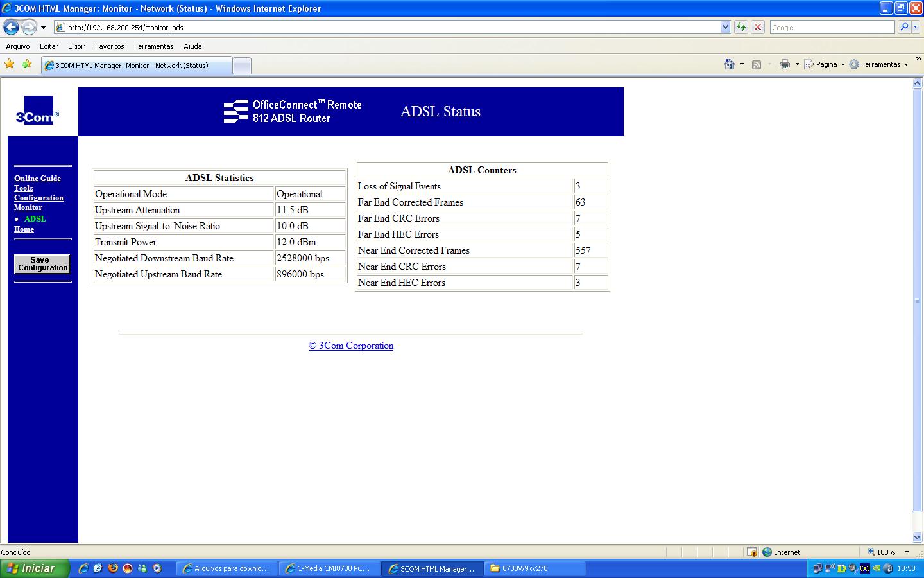
Task: Click the scrollbar down arrow
Action: 917,538
